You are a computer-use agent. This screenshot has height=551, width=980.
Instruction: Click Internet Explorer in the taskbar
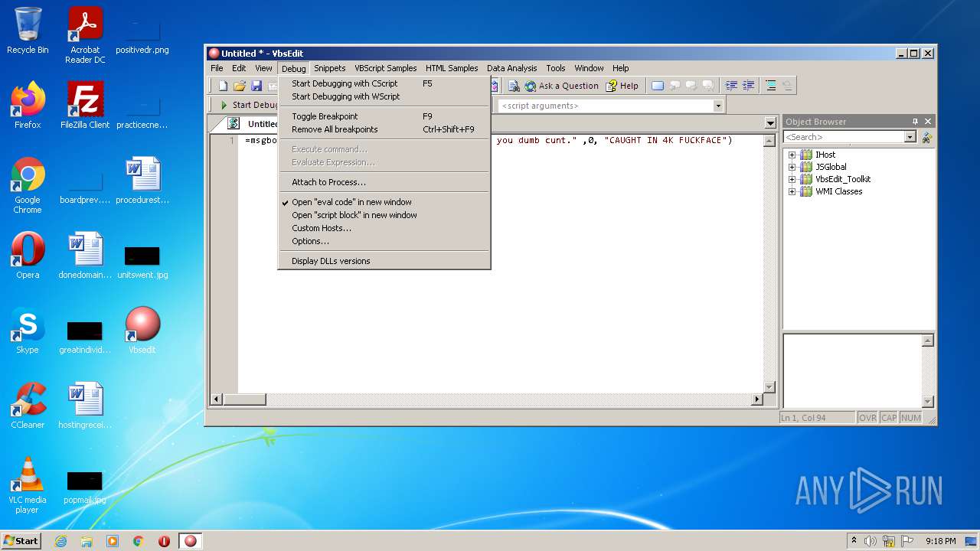coord(60,541)
